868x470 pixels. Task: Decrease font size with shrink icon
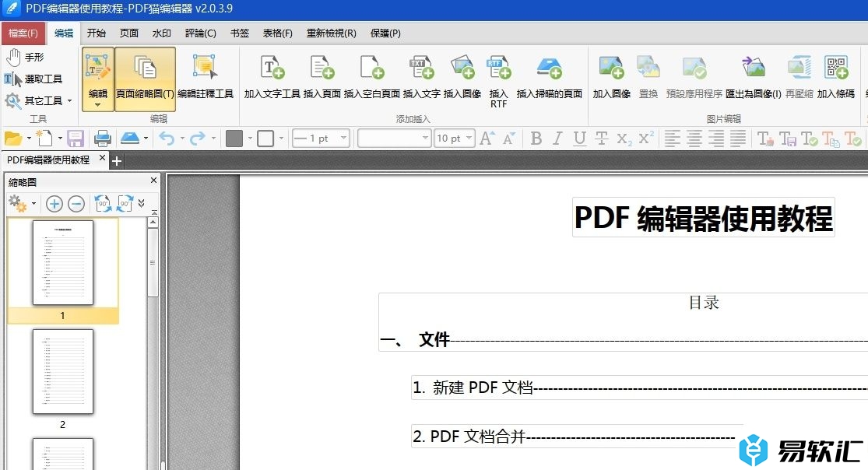tap(509, 138)
